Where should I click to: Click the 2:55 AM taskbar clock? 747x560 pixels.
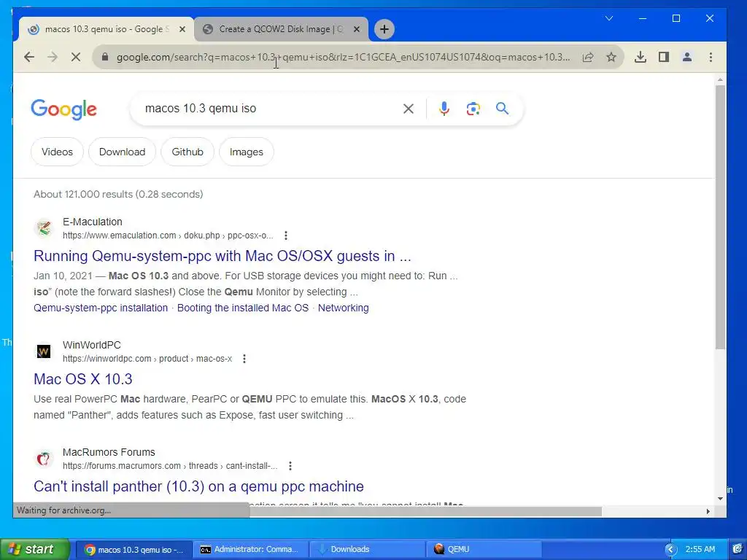tap(700, 550)
